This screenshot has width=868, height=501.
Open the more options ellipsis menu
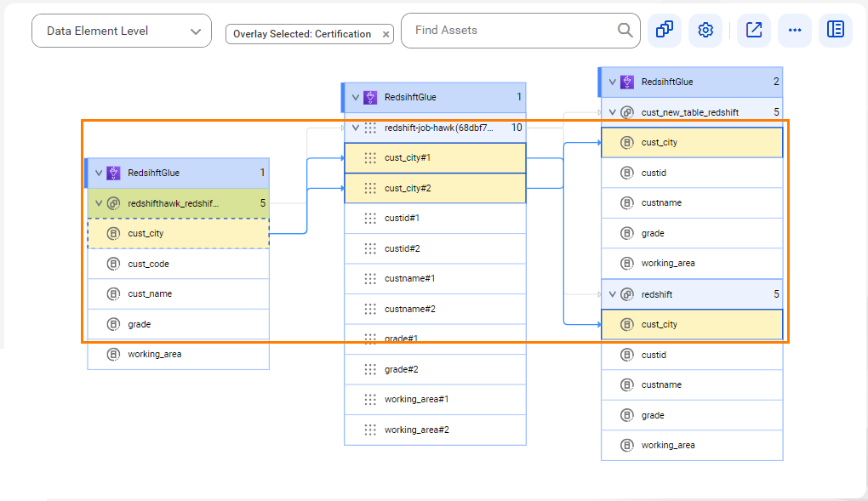[795, 30]
